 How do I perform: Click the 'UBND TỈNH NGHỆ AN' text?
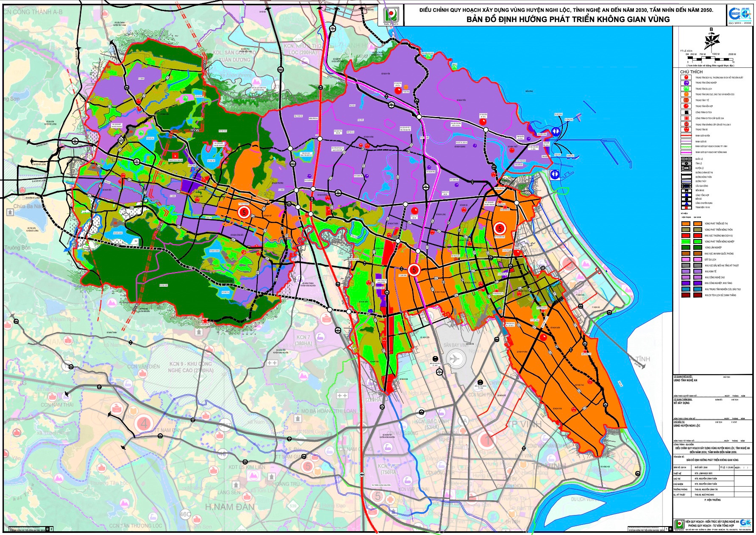(685, 380)
